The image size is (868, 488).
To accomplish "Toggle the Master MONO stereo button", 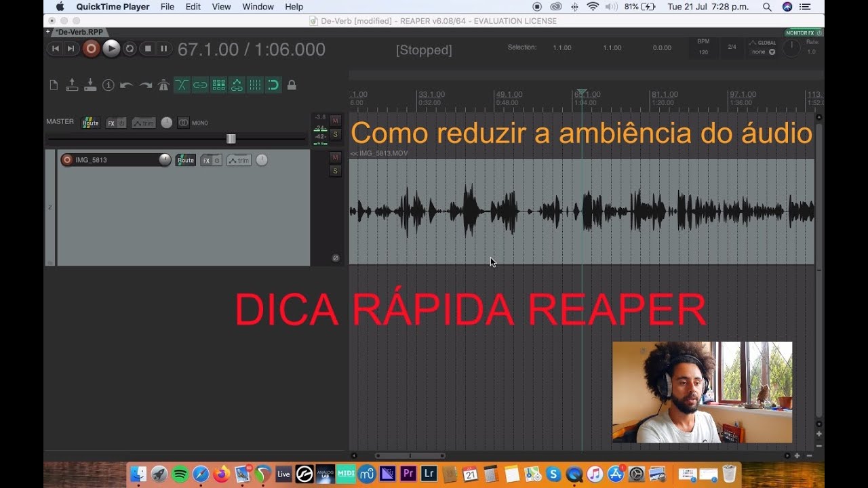I will 183,123.
